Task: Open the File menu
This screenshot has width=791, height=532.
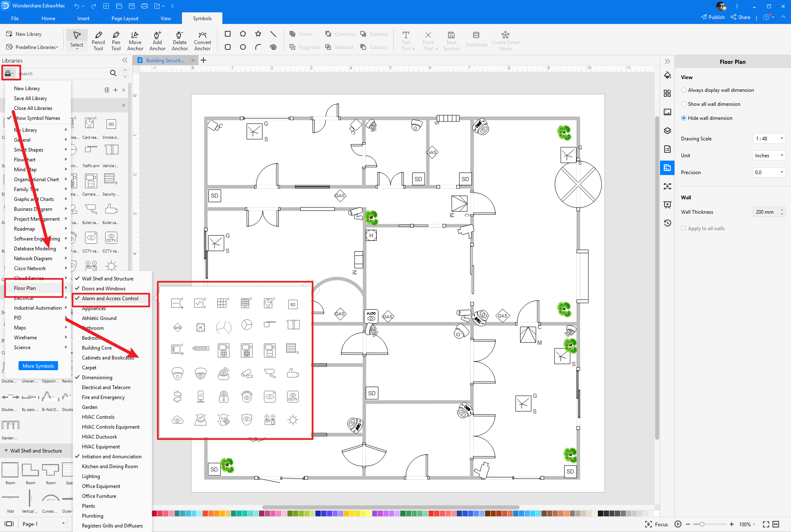Action: pyautogui.click(x=15, y=19)
